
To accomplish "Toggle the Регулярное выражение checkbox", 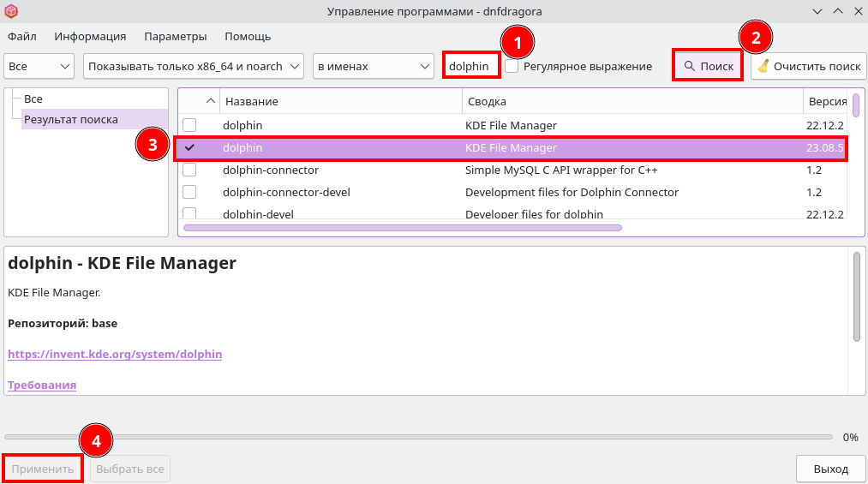I will (x=512, y=66).
